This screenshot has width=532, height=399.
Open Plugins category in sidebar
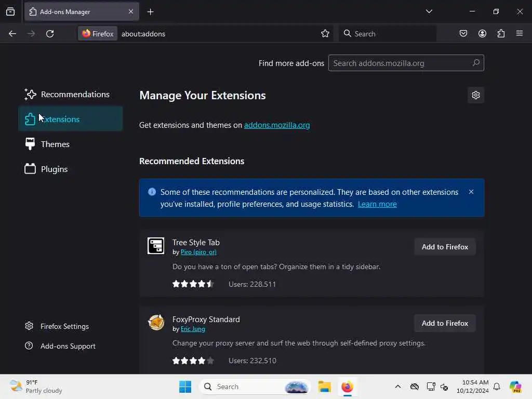[70, 169]
